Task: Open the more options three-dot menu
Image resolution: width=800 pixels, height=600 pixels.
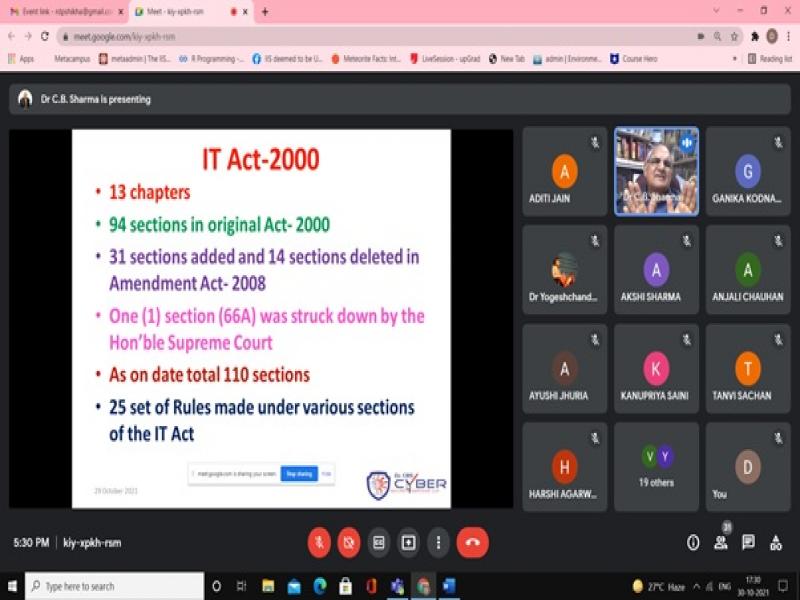Action: 438,542
